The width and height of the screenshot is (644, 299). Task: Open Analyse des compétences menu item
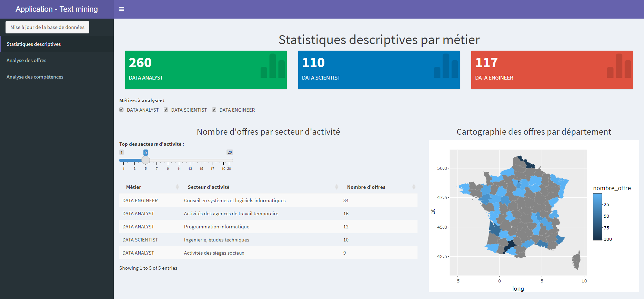tap(57, 77)
